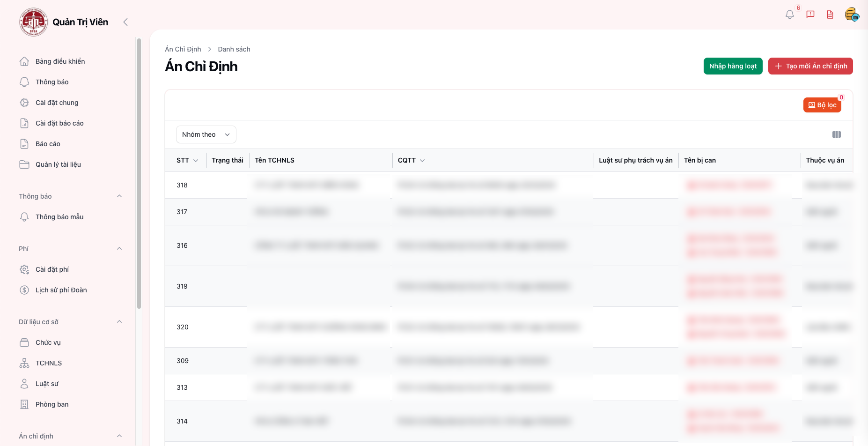The width and height of the screenshot is (868, 446).
Task: Click the Quản Trị Viên logo
Action: tap(33, 22)
